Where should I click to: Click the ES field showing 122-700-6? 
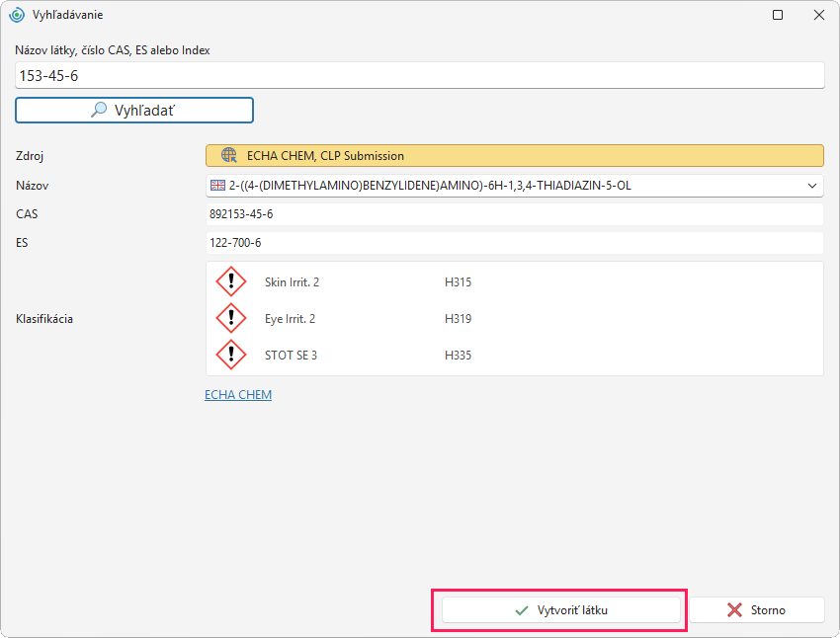click(x=514, y=243)
